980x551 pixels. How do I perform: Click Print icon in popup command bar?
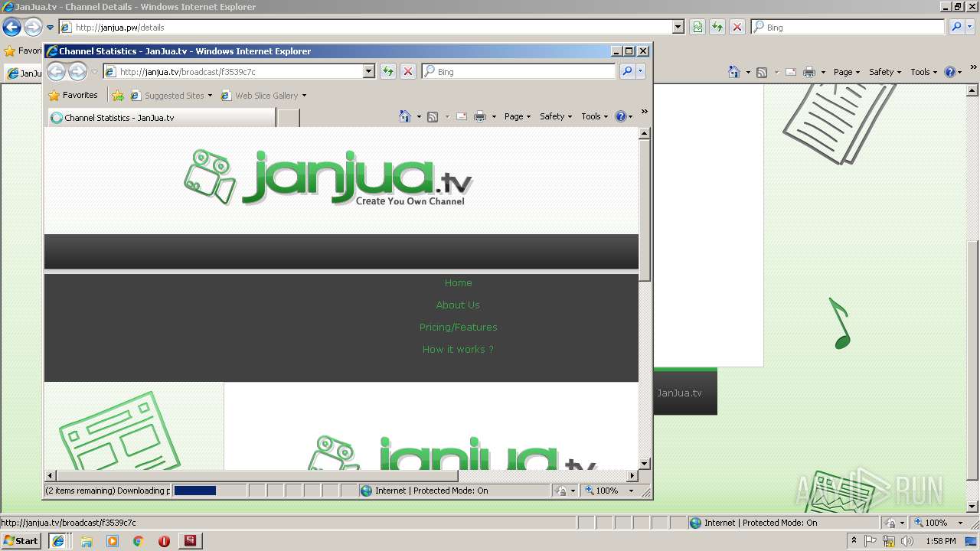tap(480, 116)
